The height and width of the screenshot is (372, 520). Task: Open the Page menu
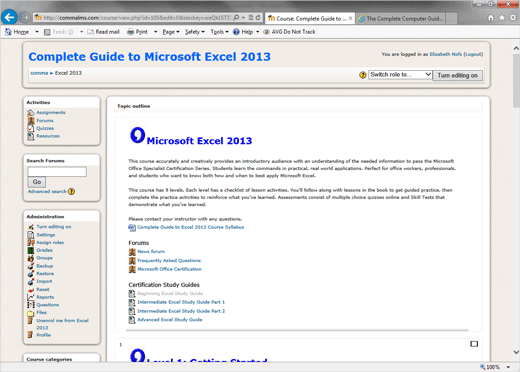171,32
